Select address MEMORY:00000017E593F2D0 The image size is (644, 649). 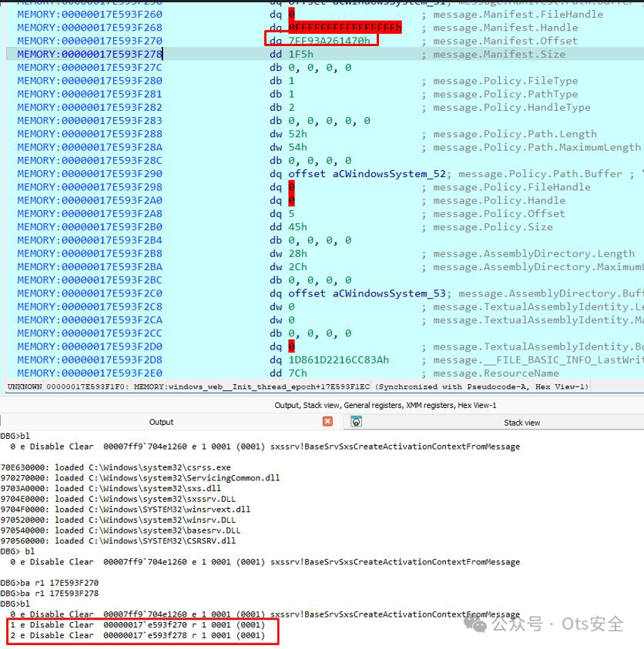(90, 346)
